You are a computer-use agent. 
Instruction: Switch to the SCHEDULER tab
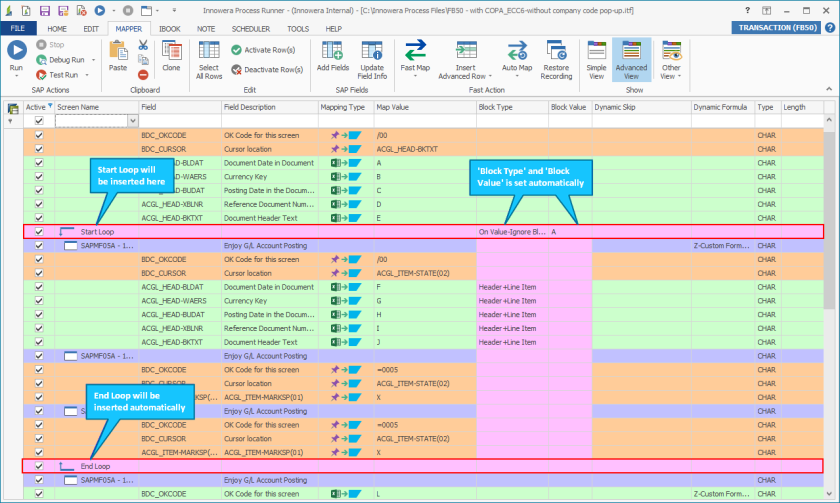250,29
